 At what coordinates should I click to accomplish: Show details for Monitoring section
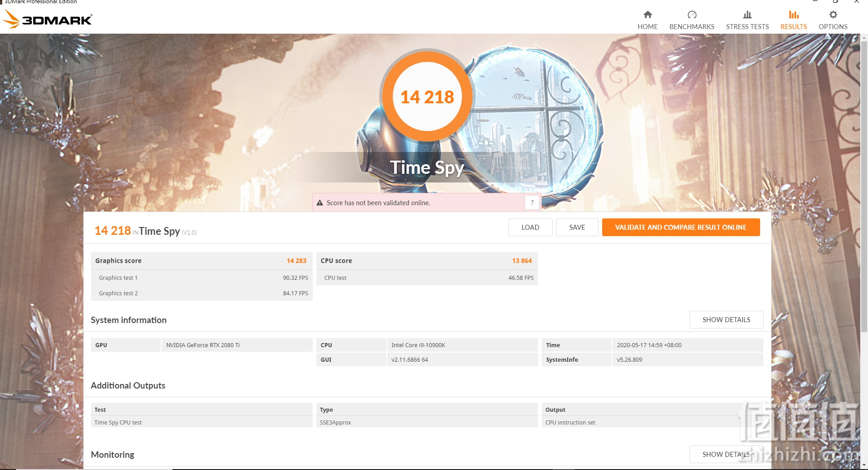pos(726,455)
